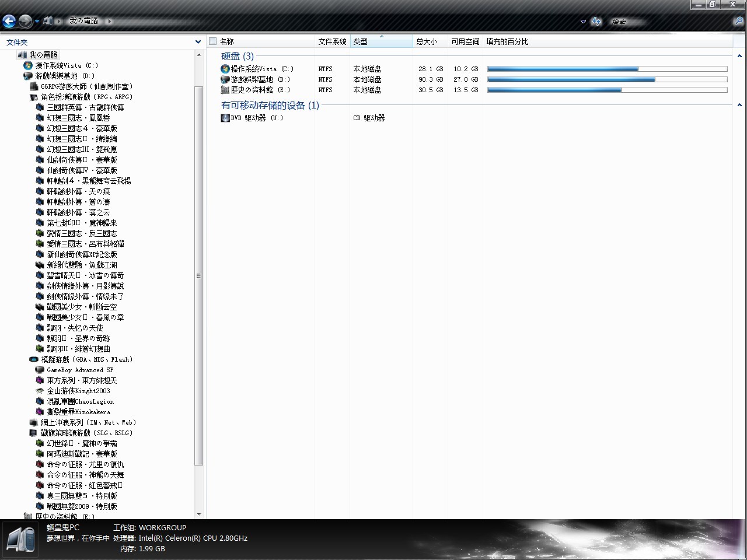
Task: Sort by the 总大小 column header
Action: coord(431,41)
